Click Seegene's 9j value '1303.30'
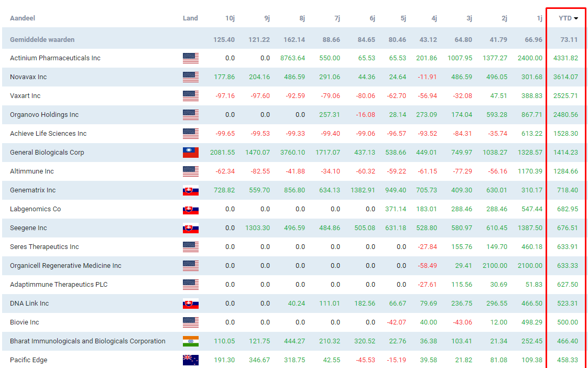588x368 pixels. click(x=258, y=228)
